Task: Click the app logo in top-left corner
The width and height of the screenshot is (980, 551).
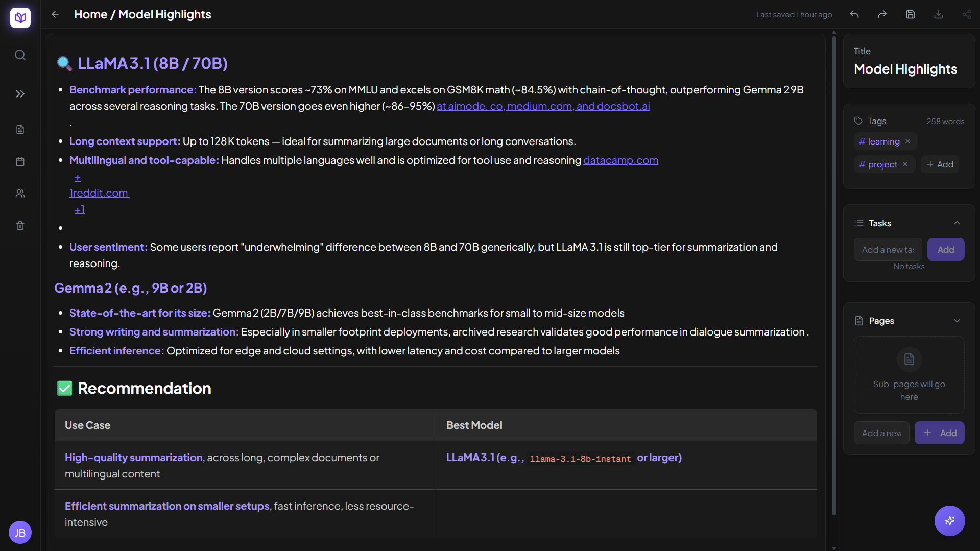Action: pyautogui.click(x=20, y=18)
